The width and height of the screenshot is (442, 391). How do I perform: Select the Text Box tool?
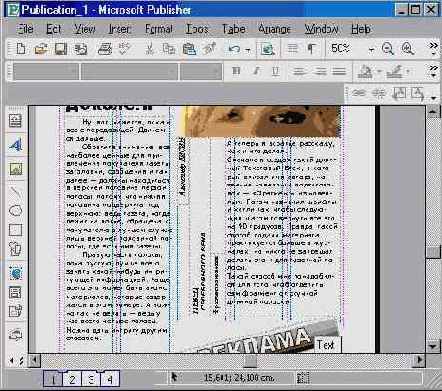(x=15, y=121)
